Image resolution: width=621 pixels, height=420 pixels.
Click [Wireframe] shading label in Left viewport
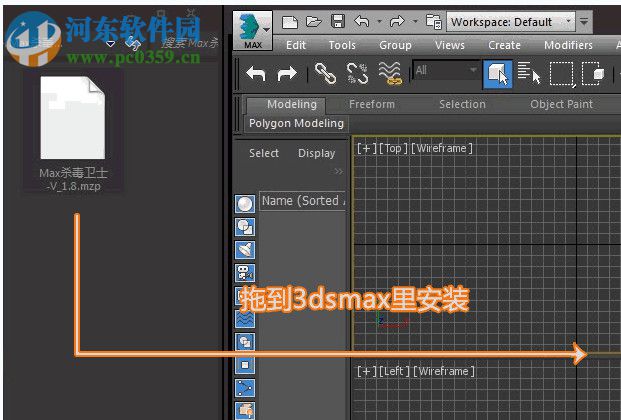tap(444, 372)
